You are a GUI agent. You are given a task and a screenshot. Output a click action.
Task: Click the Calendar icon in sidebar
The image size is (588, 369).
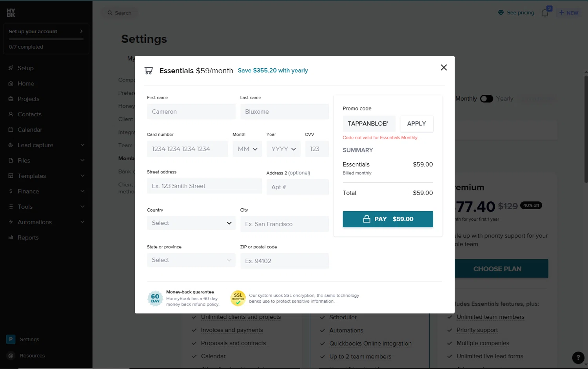coord(11,130)
